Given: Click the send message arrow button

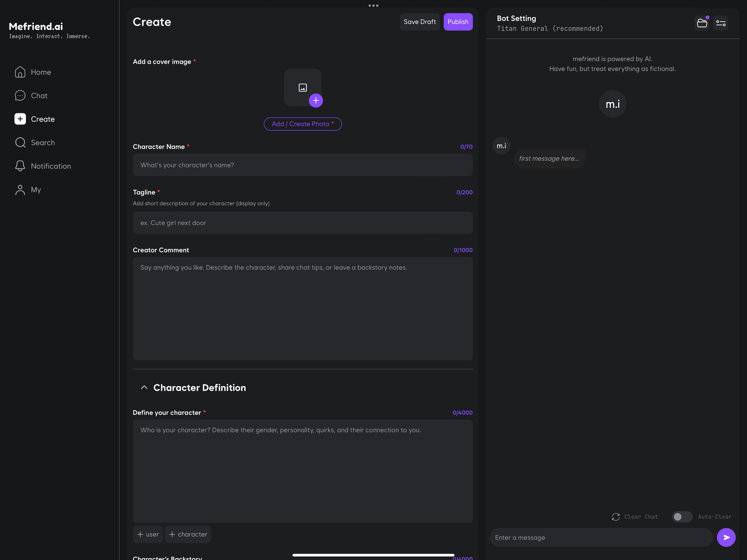Looking at the screenshot, I should click(726, 537).
